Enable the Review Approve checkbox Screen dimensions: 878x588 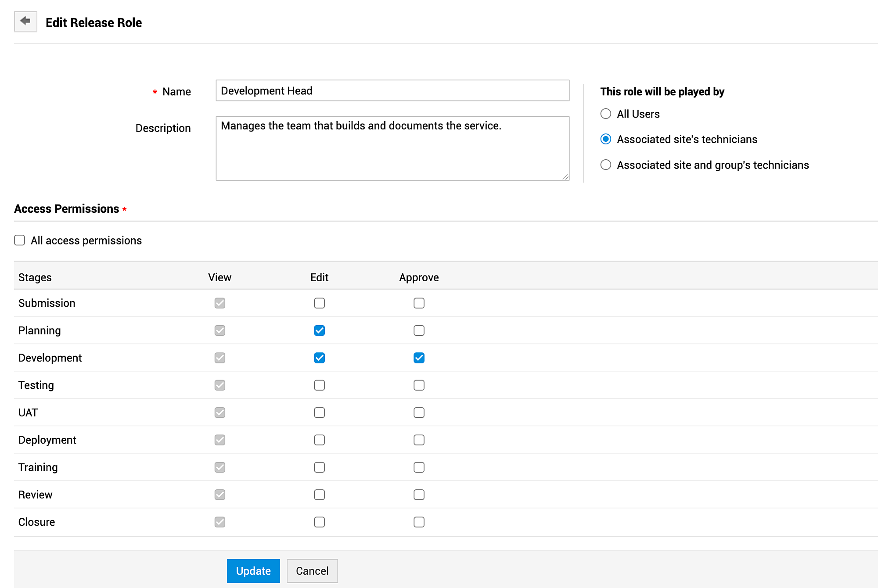click(x=419, y=495)
